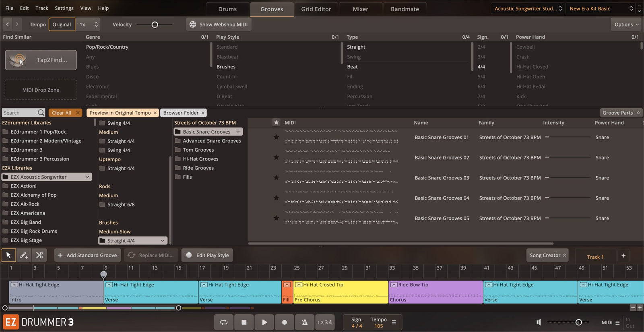Open Chorus Ride Bow Tip menu
This screenshot has height=332, width=644.
394,285
